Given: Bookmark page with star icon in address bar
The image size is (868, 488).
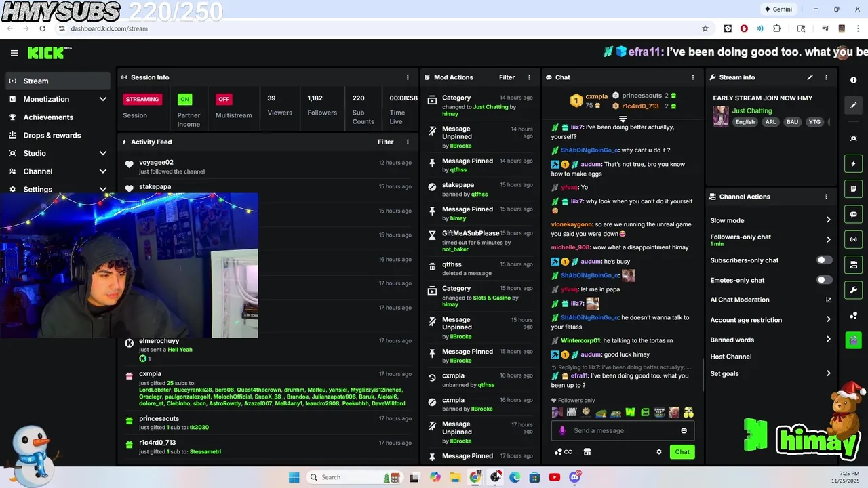Looking at the screenshot, I should 705,28.
